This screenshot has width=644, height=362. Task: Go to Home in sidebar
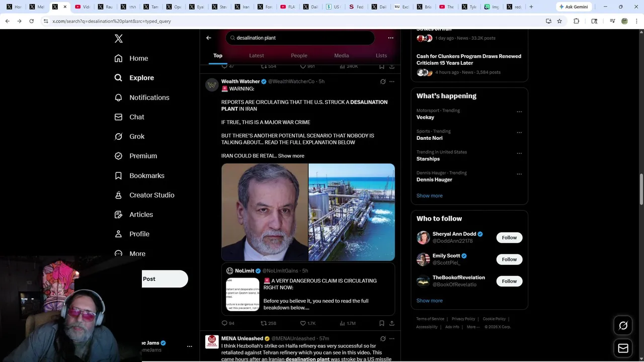pyautogui.click(x=131, y=58)
